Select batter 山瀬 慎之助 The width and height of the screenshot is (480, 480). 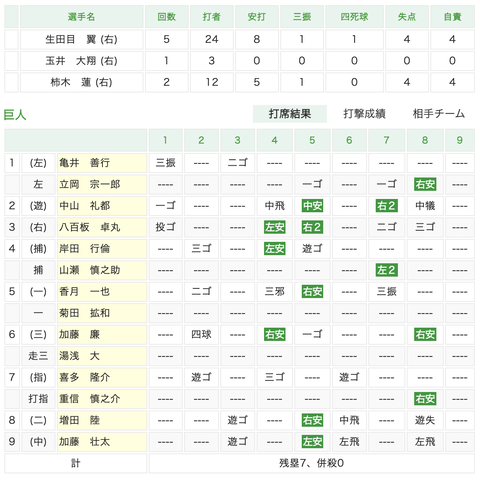pos(90,270)
